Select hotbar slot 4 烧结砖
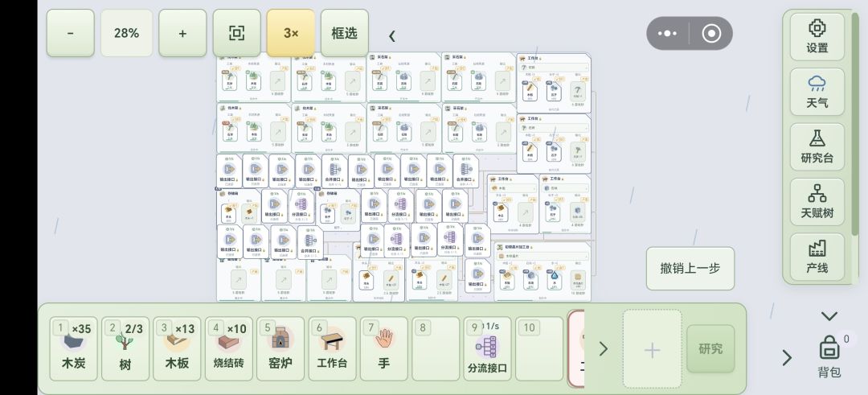 tap(228, 348)
